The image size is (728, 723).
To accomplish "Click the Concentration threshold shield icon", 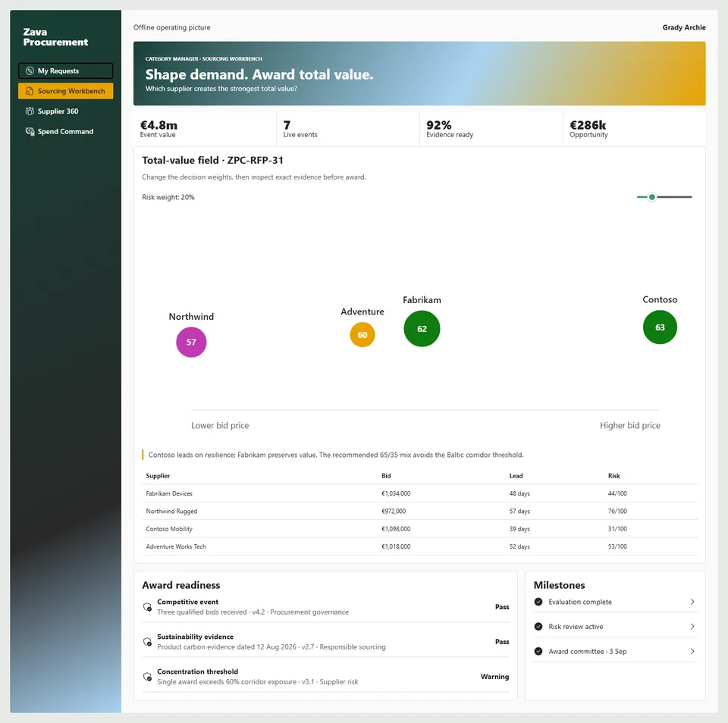I will click(147, 677).
